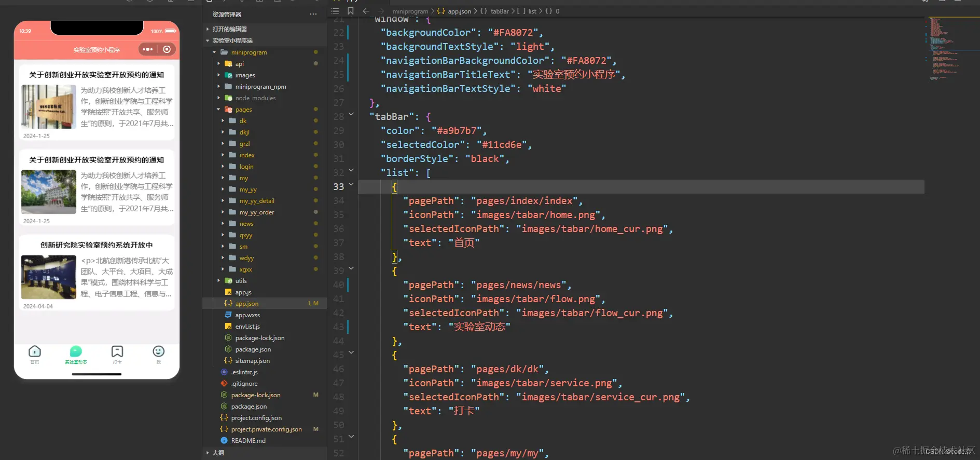This screenshot has height=460, width=980.
Task: Click the "#FA8072" backgroundColor value
Action: [x=512, y=33]
